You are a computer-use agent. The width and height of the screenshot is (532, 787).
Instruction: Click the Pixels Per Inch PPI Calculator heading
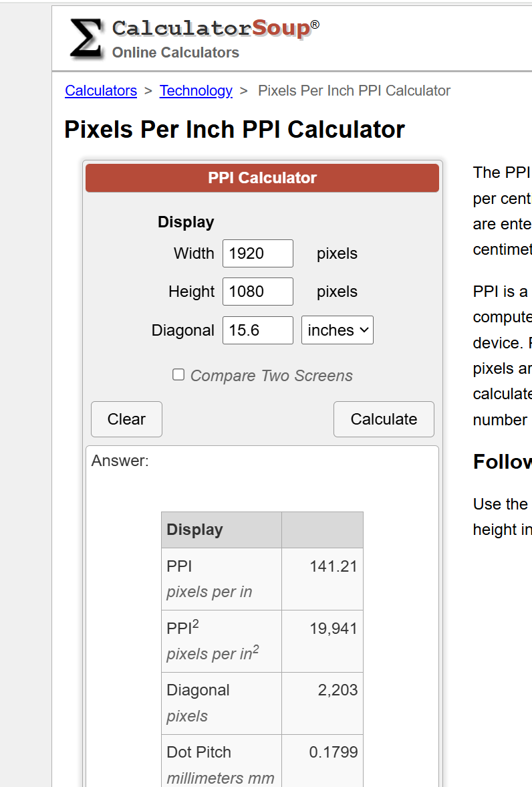[x=235, y=129]
